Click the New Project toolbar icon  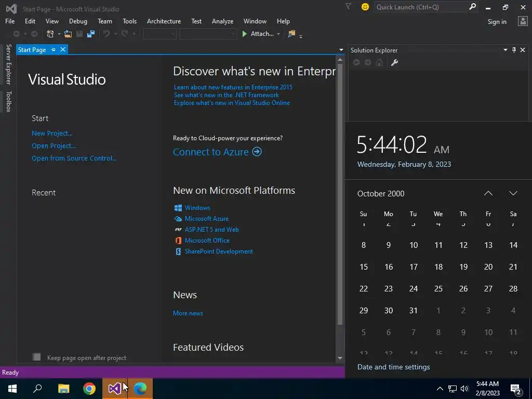[50, 34]
